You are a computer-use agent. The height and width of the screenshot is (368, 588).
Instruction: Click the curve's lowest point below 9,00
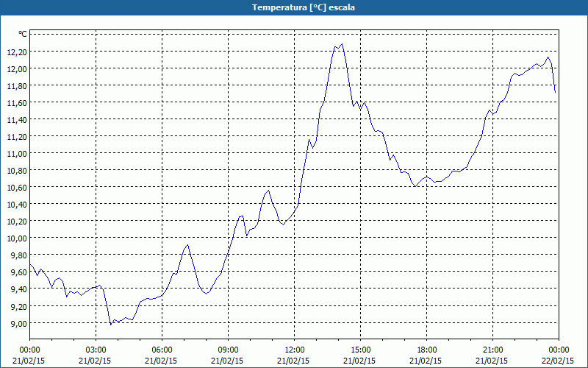coord(111,324)
